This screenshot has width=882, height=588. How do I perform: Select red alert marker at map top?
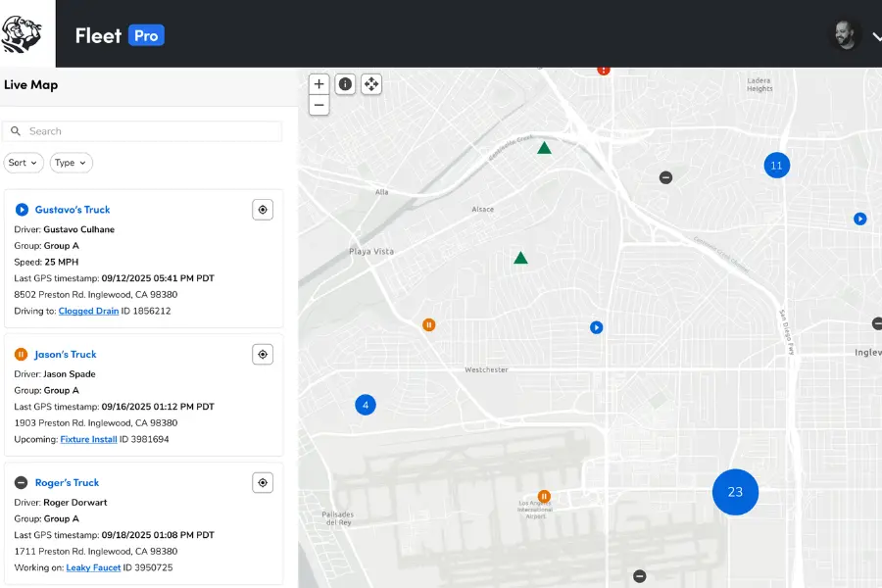(x=604, y=71)
